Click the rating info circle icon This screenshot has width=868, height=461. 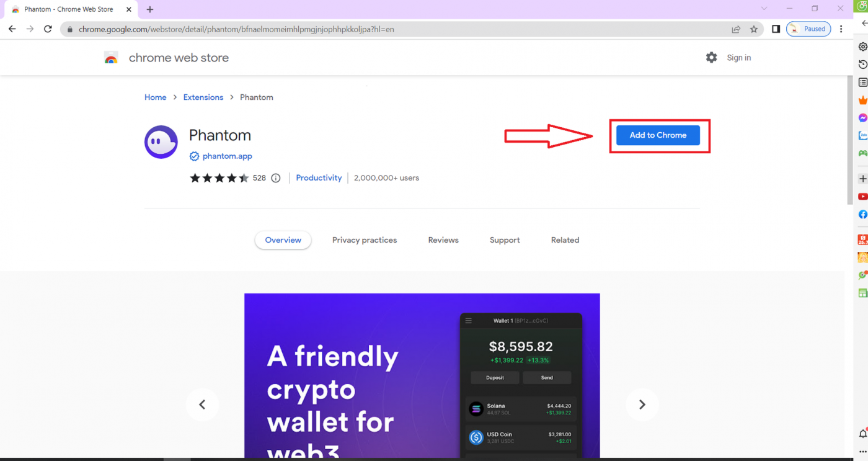(x=276, y=178)
